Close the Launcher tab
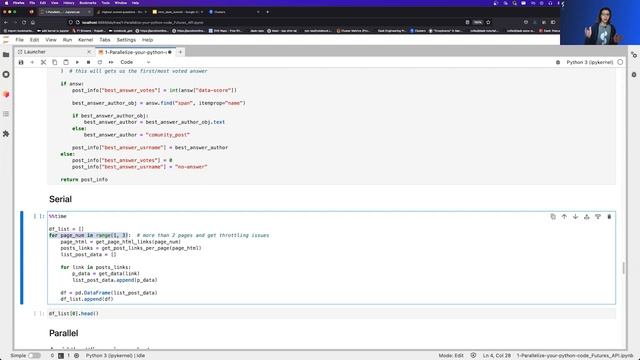Screen dimensions: 640x360 (89, 52)
